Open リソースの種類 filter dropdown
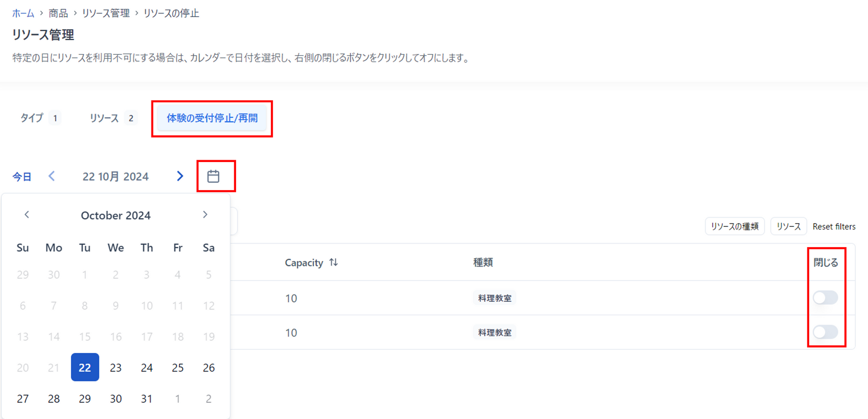 pos(735,226)
